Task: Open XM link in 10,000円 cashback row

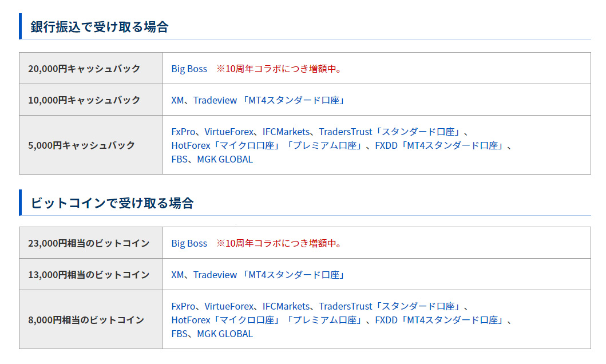Action: (x=177, y=100)
